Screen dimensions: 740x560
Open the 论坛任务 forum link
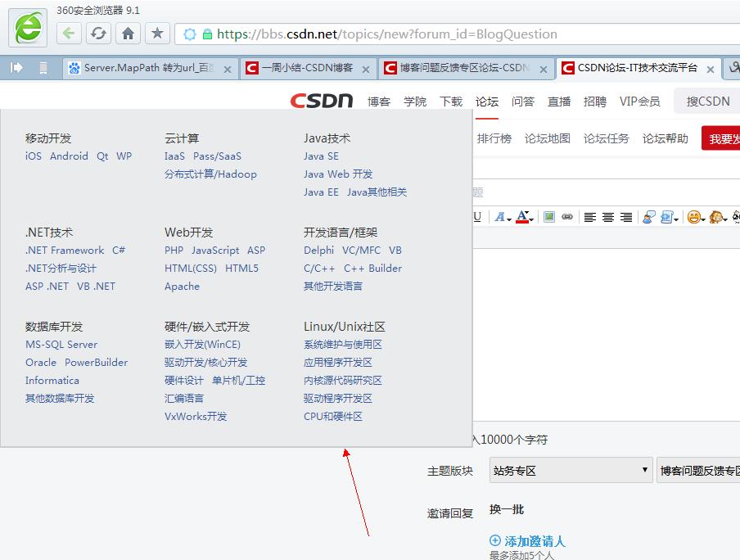click(607, 138)
